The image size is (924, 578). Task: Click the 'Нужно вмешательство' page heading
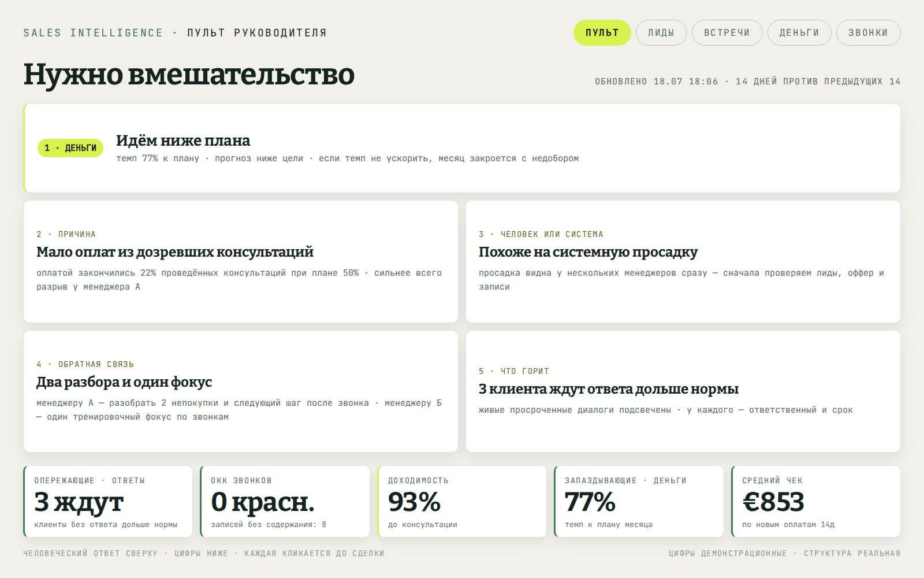pyautogui.click(x=189, y=74)
